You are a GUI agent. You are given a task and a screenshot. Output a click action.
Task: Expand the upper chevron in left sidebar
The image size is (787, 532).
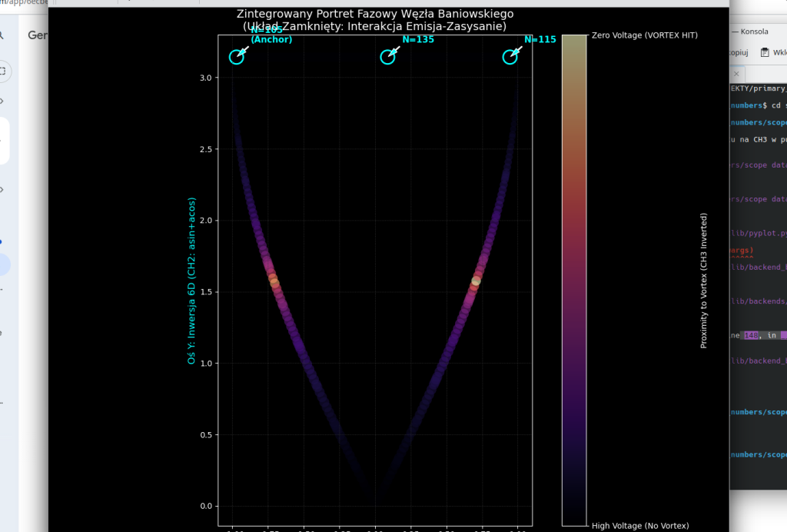pyautogui.click(x=2, y=101)
